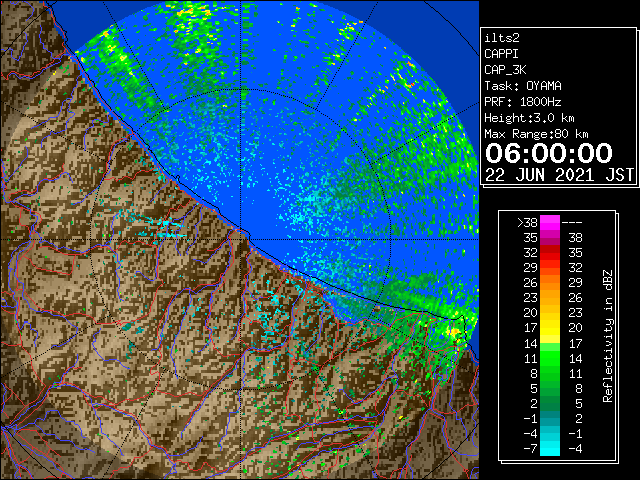Pick the cyan band beside -7
Image resolution: width=640 pixels, height=480 pixels.
tap(550, 449)
